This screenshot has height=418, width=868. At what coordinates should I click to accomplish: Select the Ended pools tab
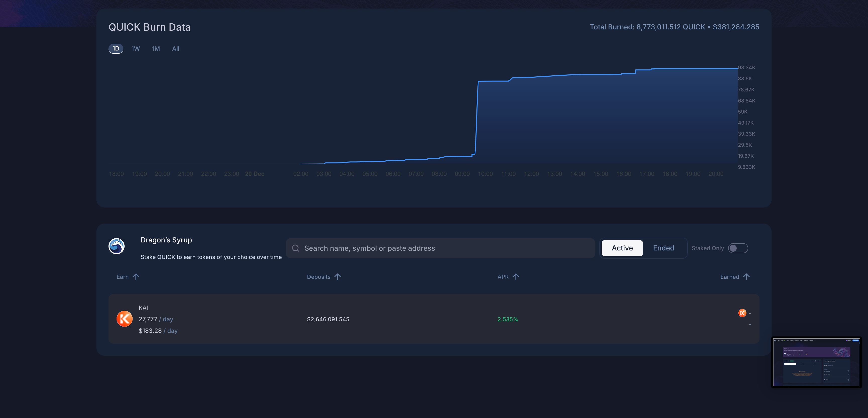coord(664,248)
